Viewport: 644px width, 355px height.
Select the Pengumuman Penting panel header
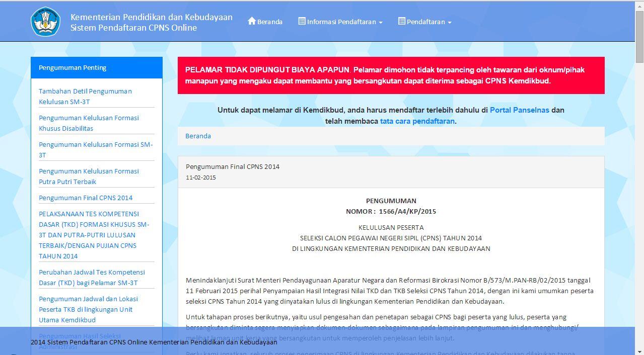tap(97, 68)
